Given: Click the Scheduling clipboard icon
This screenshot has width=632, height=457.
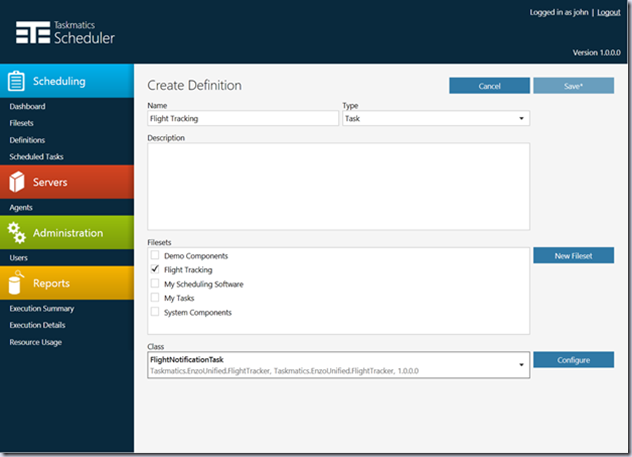Looking at the screenshot, I should click(x=16, y=81).
